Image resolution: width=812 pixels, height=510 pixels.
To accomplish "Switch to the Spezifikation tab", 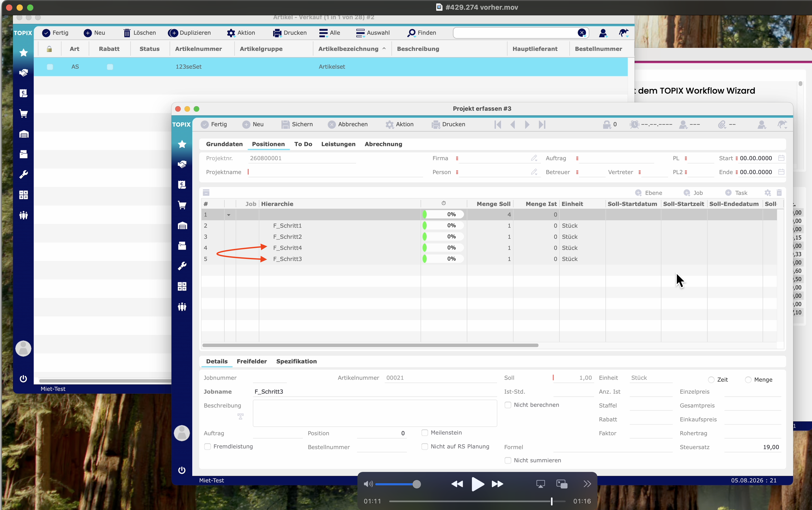I will point(296,361).
